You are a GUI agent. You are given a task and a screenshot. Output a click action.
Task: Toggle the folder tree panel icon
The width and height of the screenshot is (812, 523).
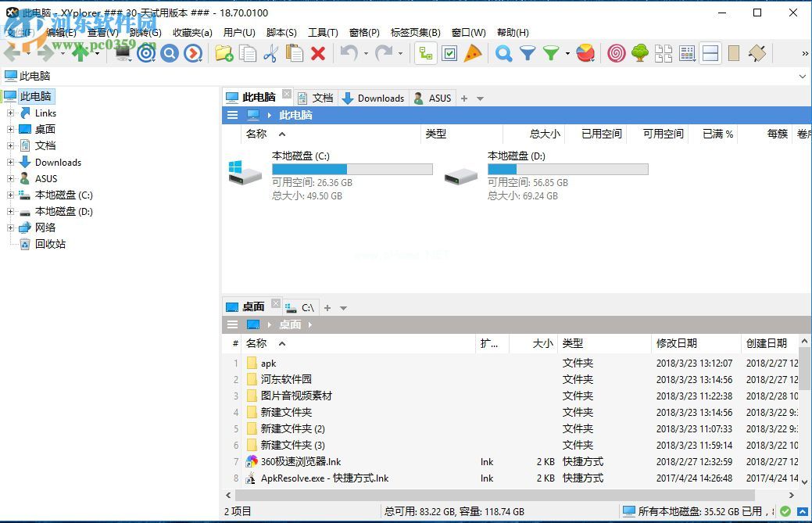[x=424, y=53]
